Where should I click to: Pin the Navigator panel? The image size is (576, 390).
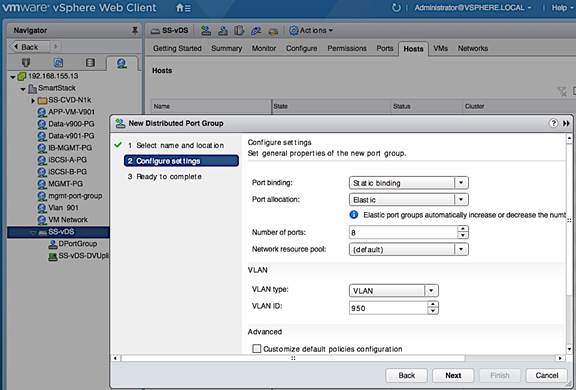tap(135, 30)
